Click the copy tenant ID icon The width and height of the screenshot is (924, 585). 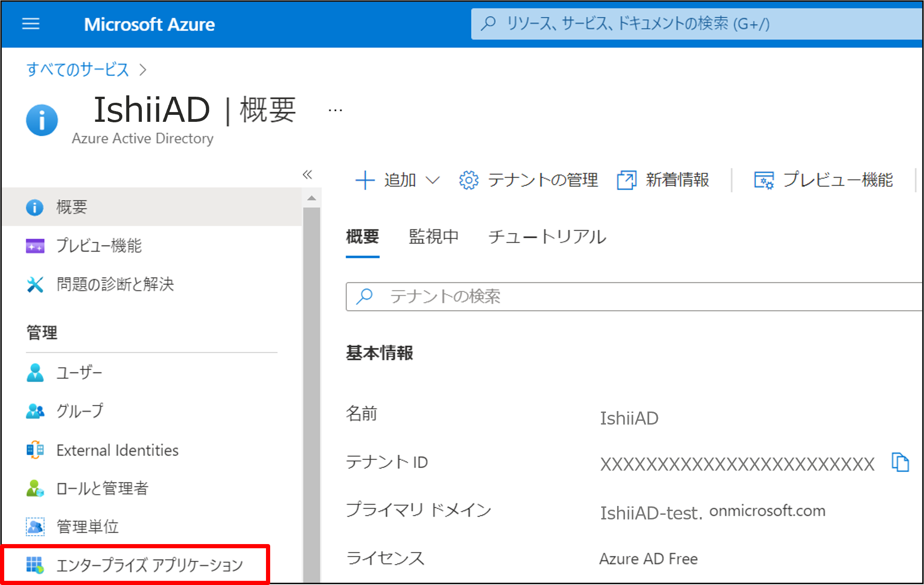pyautogui.click(x=900, y=462)
